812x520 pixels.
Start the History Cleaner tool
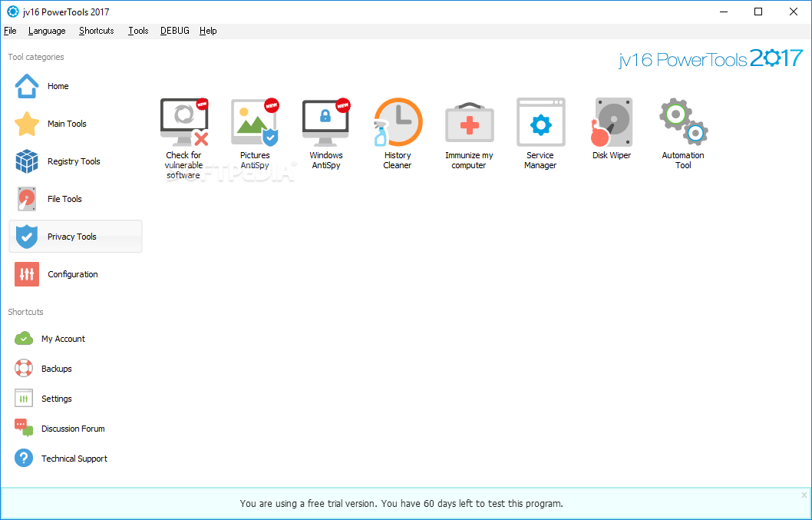(398, 134)
